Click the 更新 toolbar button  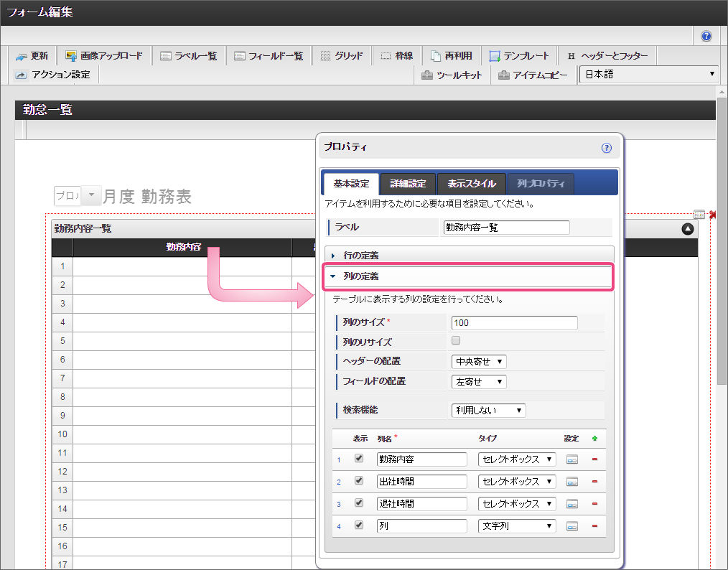pos(32,56)
